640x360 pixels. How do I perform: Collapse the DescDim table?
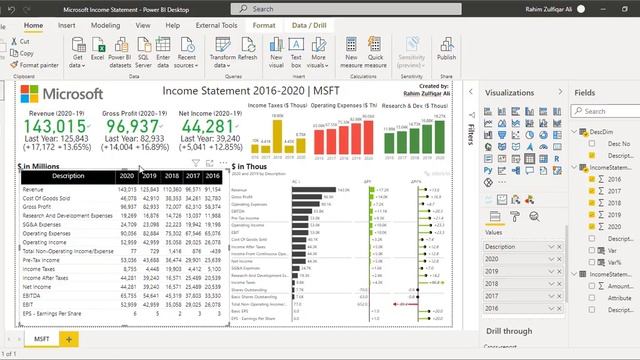pos(575,131)
